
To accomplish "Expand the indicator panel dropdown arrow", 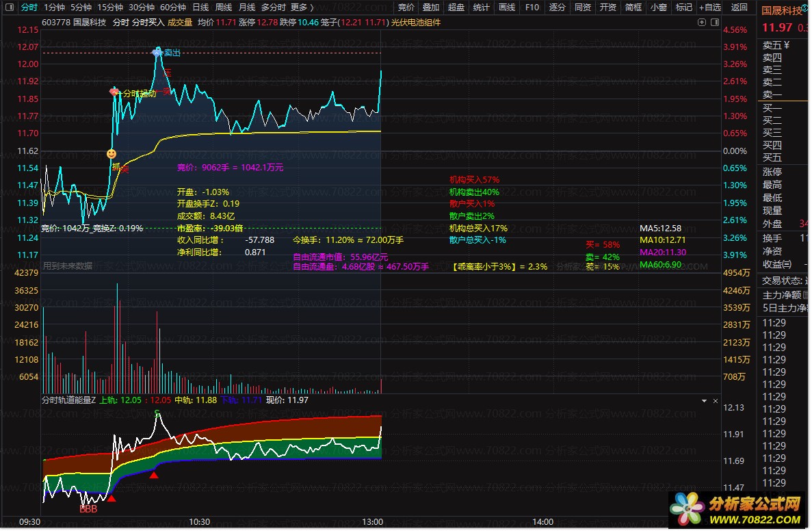I will (x=704, y=400).
